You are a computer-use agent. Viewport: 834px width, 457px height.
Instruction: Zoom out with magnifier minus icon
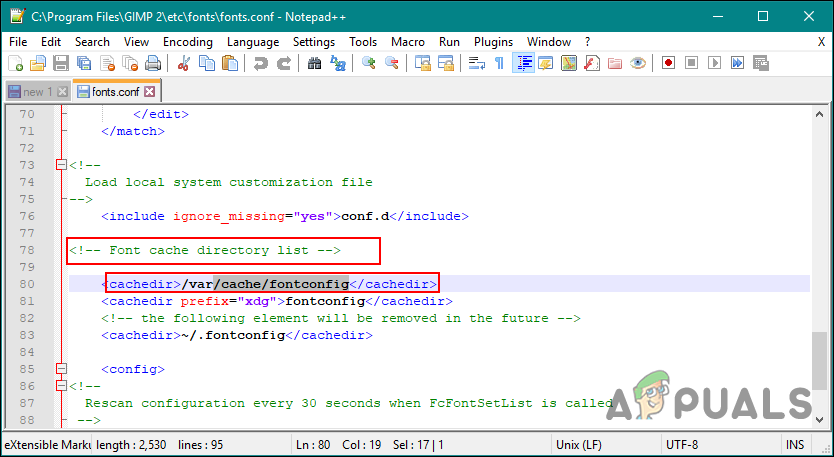click(392, 63)
